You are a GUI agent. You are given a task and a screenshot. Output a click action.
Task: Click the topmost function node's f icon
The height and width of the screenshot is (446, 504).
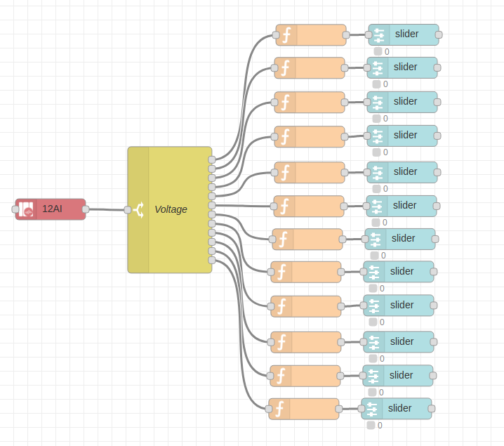(x=286, y=34)
